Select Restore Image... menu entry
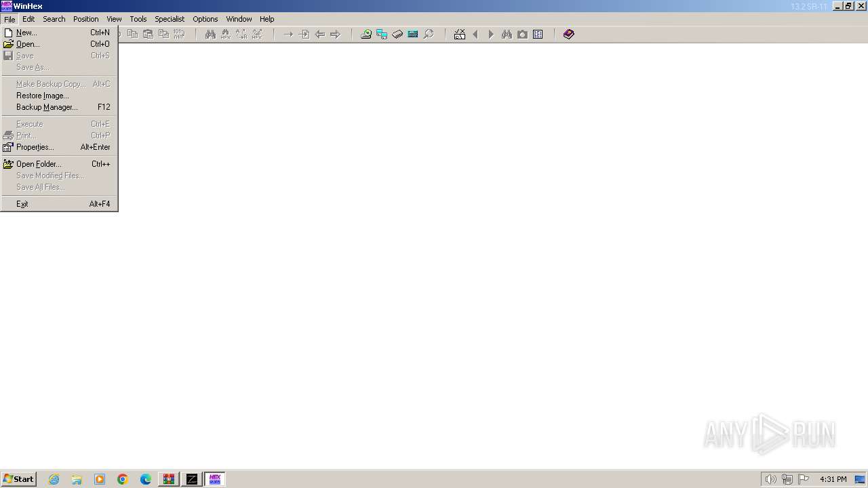This screenshot has height=488, width=868. point(59,96)
